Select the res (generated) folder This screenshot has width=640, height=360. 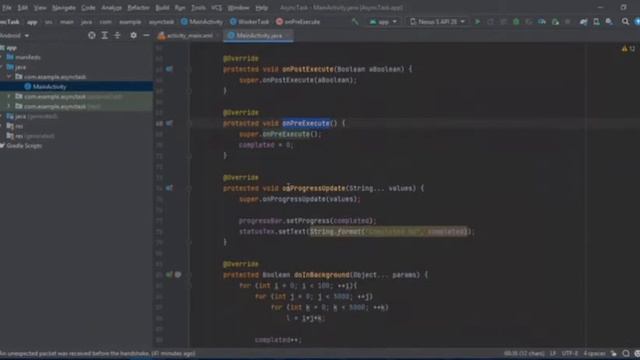[34, 136]
